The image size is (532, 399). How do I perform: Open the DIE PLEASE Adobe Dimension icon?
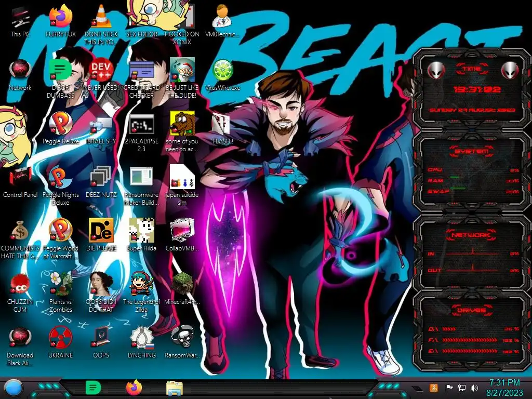[101, 231]
